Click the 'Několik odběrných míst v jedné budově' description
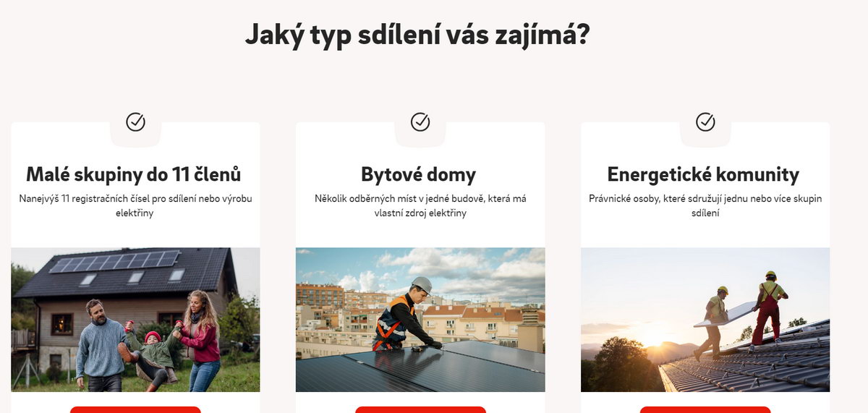This screenshot has width=868, height=413. (420, 206)
